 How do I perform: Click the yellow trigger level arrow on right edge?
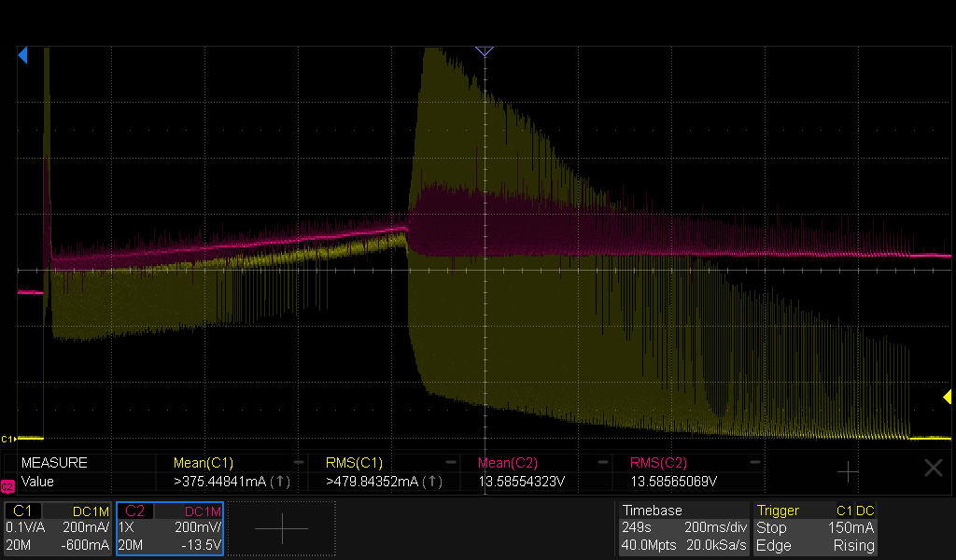tap(947, 398)
